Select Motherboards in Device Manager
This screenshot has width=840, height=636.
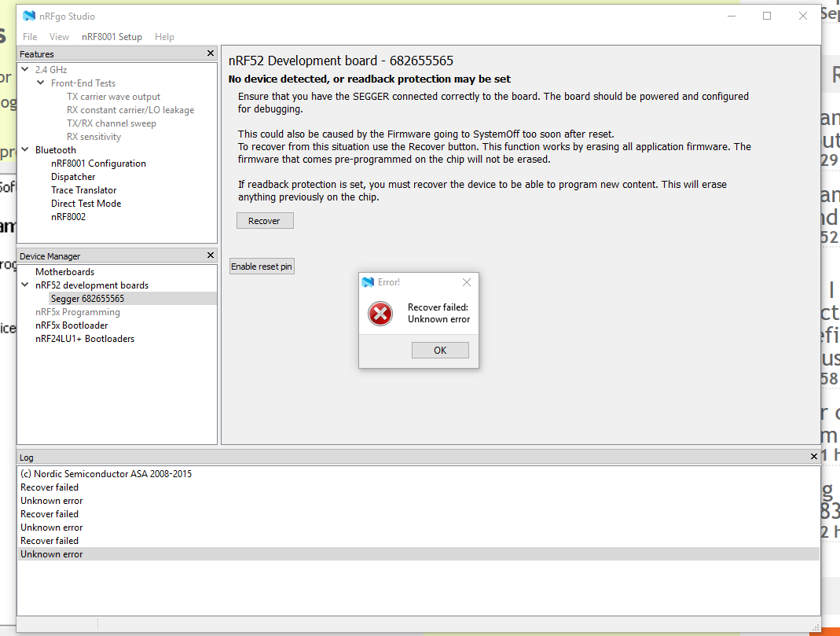(64, 272)
